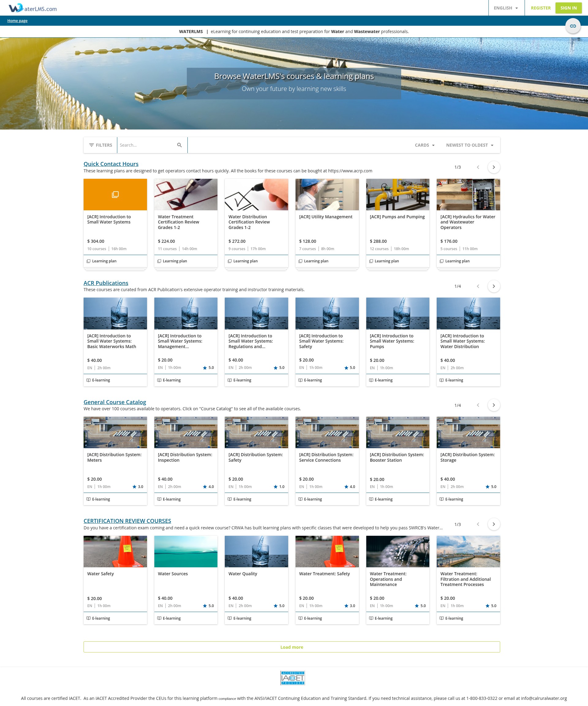Image resolution: width=588 pixels, height=706 pixels.
Task: Open the Quick Contact Hours heading link
Action: pos(111,164)
